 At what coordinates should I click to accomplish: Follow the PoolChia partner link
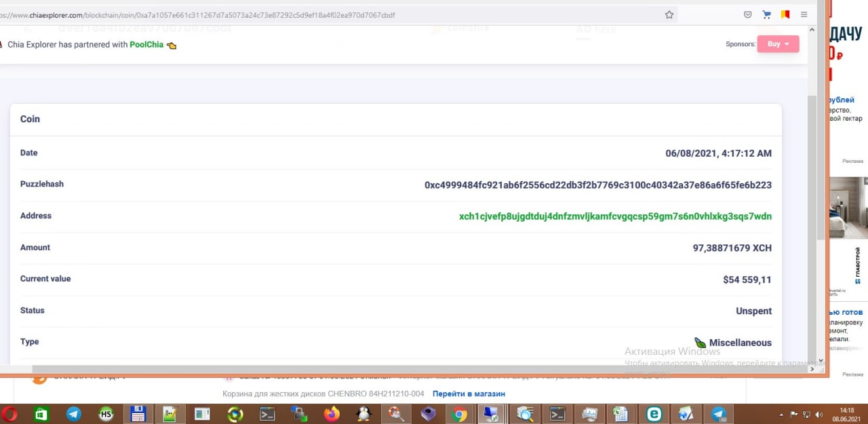[146, 45]
